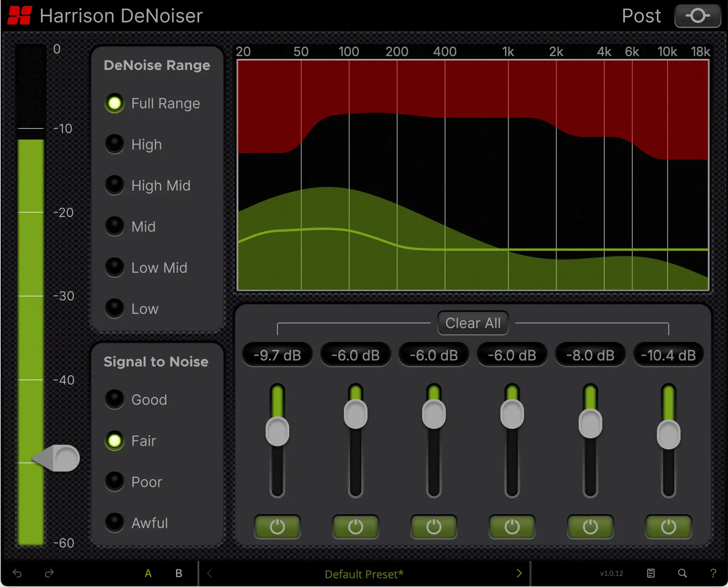The height and width of the screenshot is (587, 728).
Task: Click the Clear All button
Action: [x=473, y=323]
